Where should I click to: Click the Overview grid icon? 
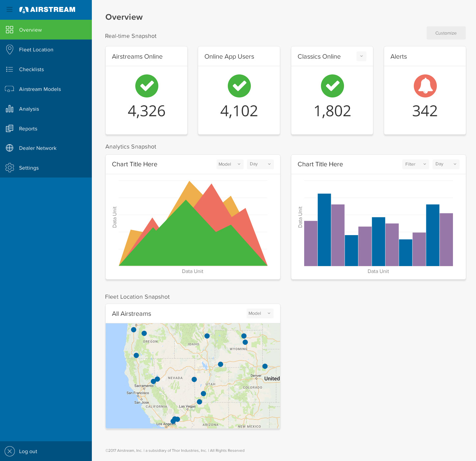[10, 30]
